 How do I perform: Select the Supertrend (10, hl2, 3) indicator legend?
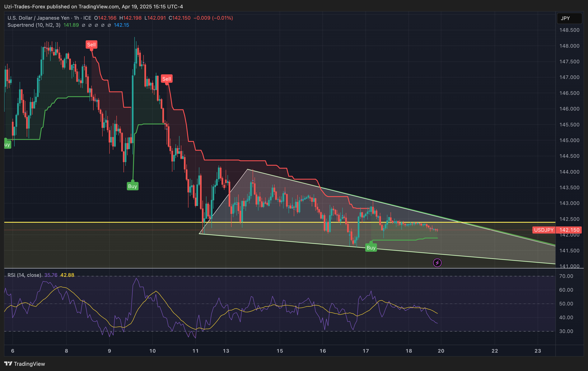(x=34, y=25)
